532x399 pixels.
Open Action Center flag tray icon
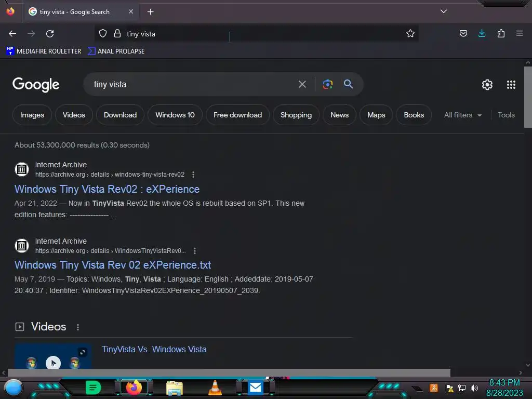click(x=449, y=388)
